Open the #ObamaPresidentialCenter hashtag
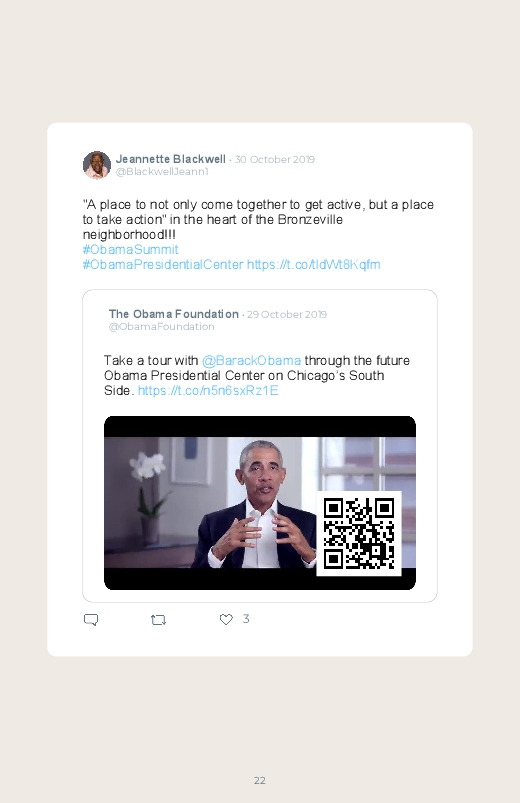 163,264
